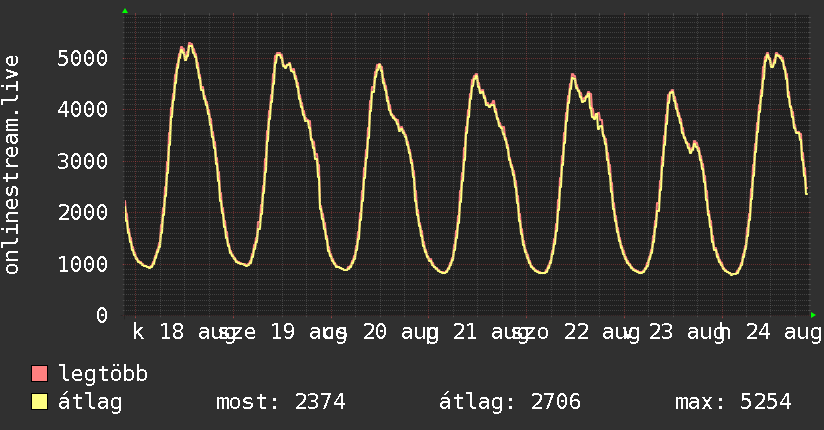The image size is (824, 430).
Task: Click the 2000 y-axis label
Action: coord(83,212)
